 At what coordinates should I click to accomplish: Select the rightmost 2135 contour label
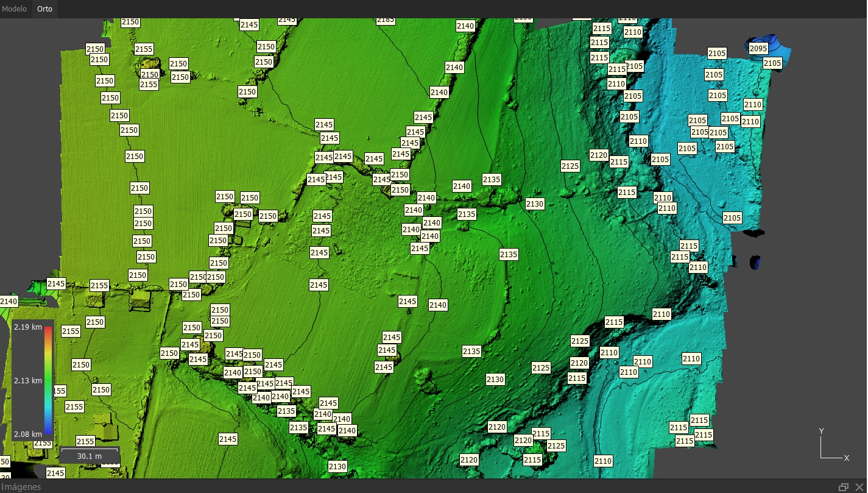pos(509,254)
